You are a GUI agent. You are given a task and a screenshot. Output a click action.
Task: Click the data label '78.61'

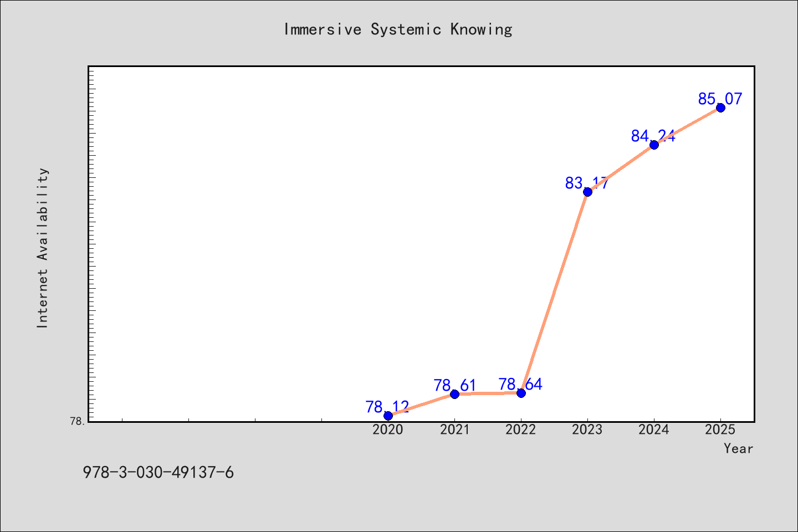(455, 385)
